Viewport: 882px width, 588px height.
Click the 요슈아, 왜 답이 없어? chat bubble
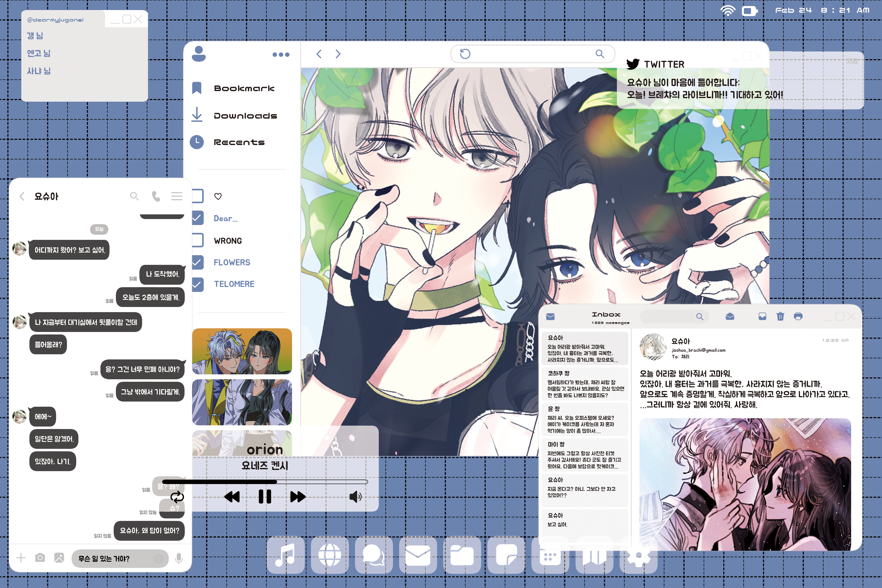coord(149,531)
